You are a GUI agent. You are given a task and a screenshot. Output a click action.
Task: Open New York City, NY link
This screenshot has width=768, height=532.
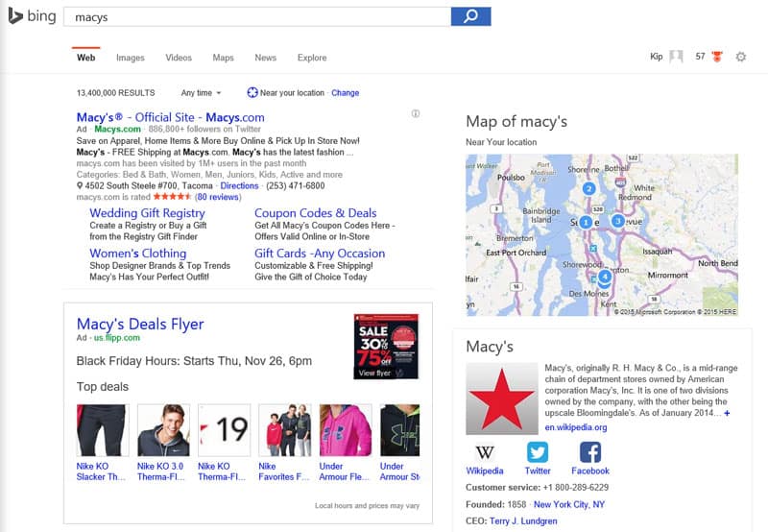click(569, 504)
